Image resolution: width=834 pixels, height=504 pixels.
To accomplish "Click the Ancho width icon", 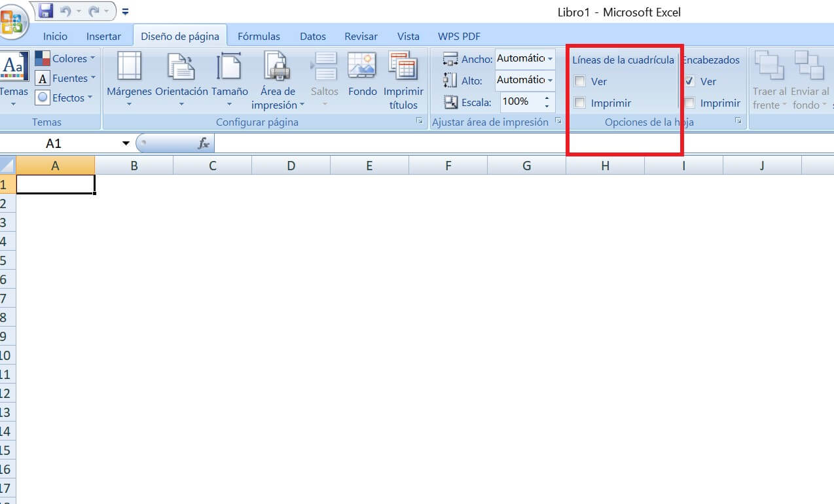I will (x=450, y=60).
